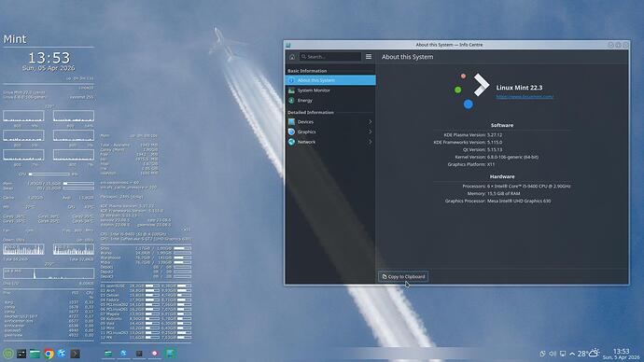
Task: Switch to the running dark terminal task
Action: pos(139,354)
